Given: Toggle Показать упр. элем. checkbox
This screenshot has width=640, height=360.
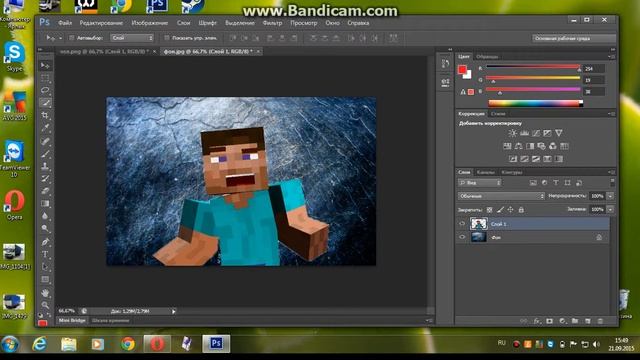Looking at the screenshot, I should 167,38.
